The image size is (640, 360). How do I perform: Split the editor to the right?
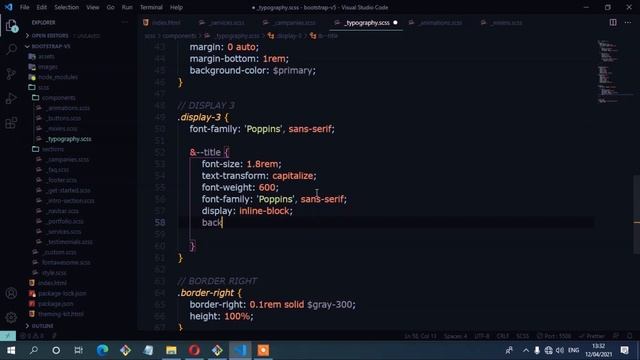pyautogui.click(x=613, y=22)
